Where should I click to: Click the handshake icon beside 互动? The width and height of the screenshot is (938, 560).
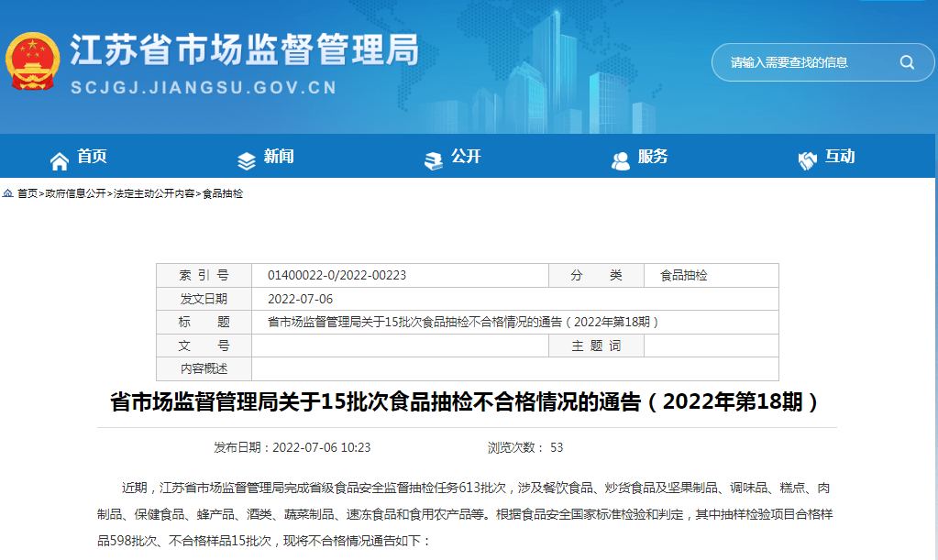click(808, 160)
